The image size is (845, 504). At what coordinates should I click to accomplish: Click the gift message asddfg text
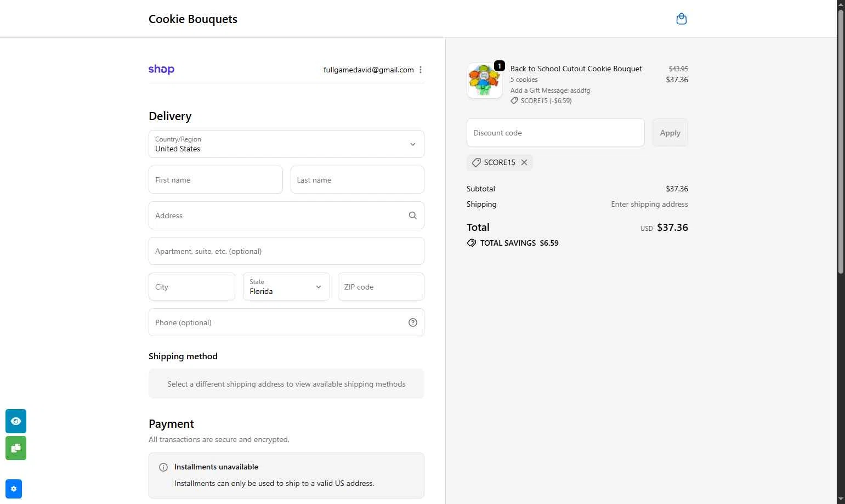(551, 90)
